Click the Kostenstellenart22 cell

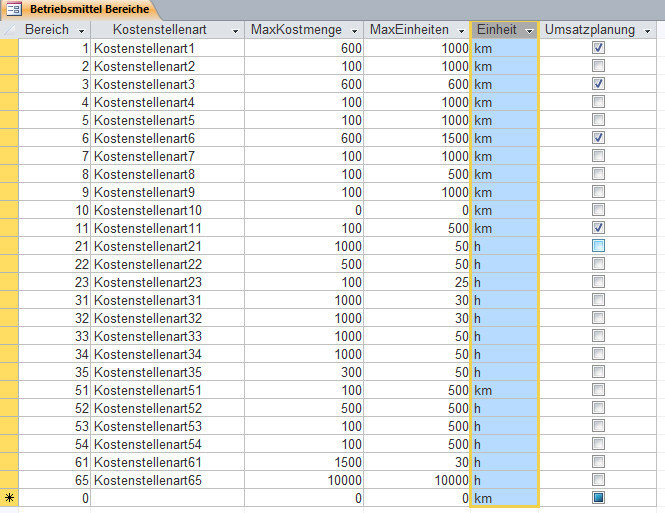[x=168, y=264]
